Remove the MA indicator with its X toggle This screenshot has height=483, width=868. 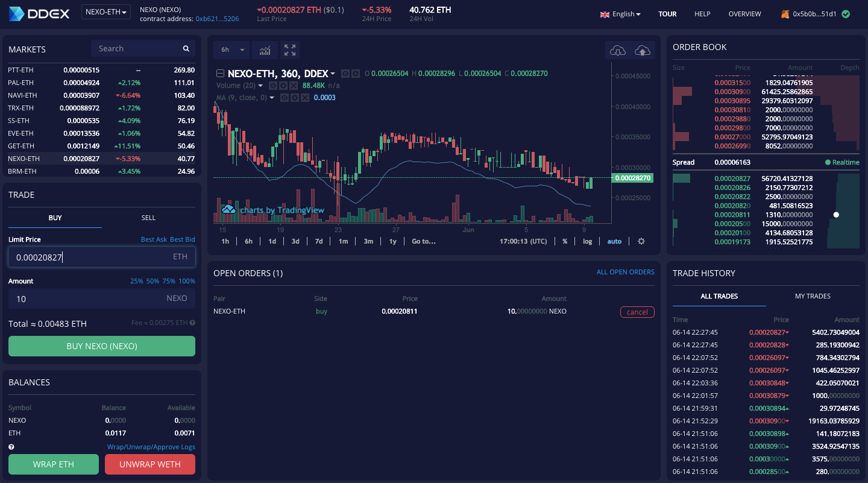point(305,97)
